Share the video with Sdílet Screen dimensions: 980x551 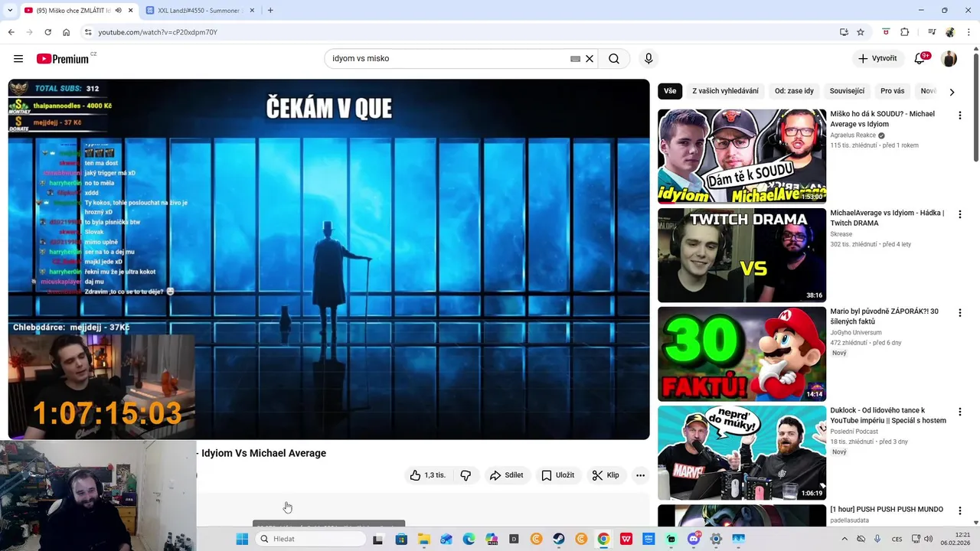point(507,475)
